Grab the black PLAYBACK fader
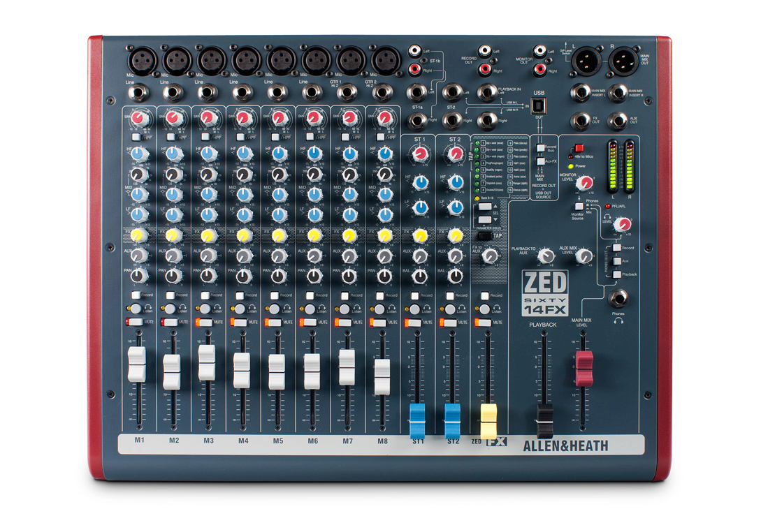 point(544,420)
